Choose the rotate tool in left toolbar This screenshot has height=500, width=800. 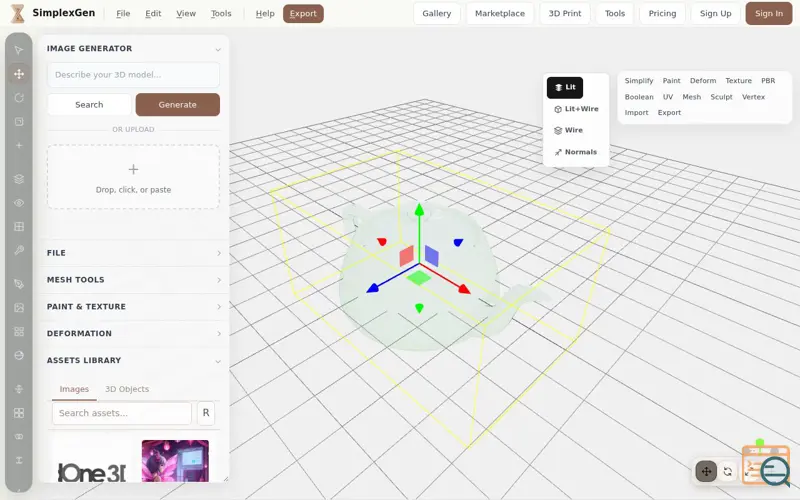coord(19,97)
